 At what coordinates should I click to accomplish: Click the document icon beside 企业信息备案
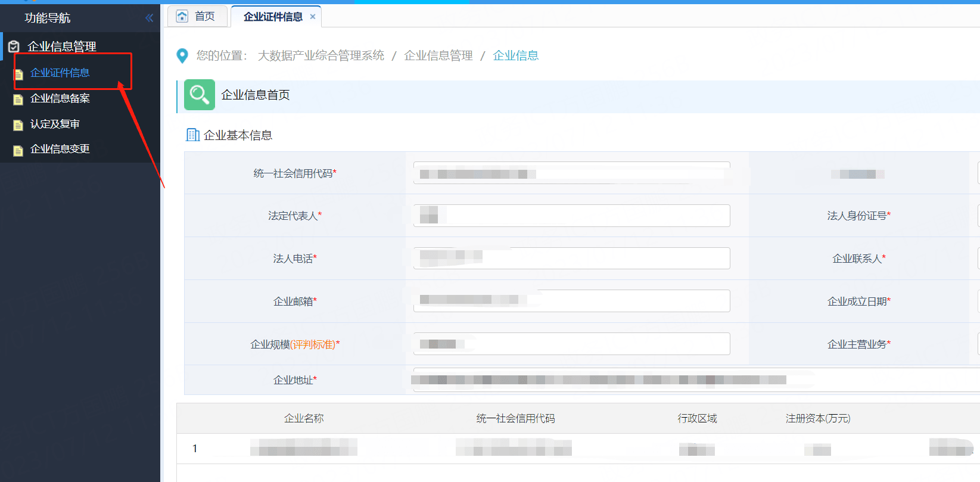pyautogui.click(x=18, y=99)
